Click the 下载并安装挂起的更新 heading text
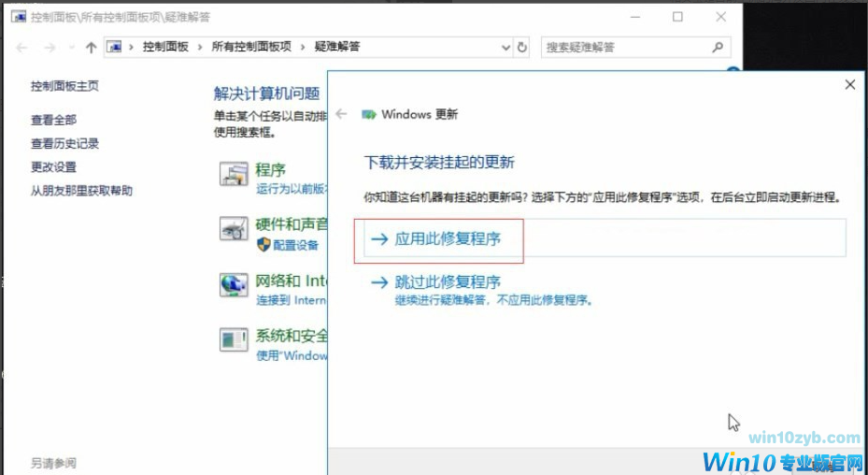 (439, 163)
